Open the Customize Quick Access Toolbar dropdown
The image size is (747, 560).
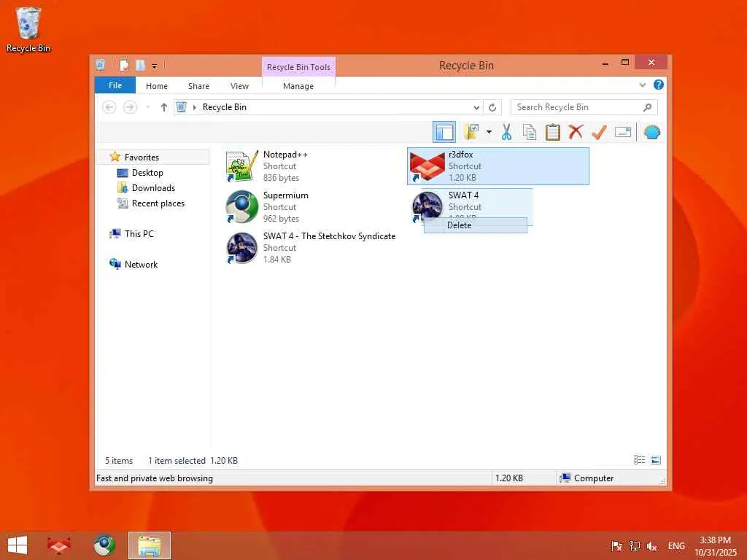(155, 66)
